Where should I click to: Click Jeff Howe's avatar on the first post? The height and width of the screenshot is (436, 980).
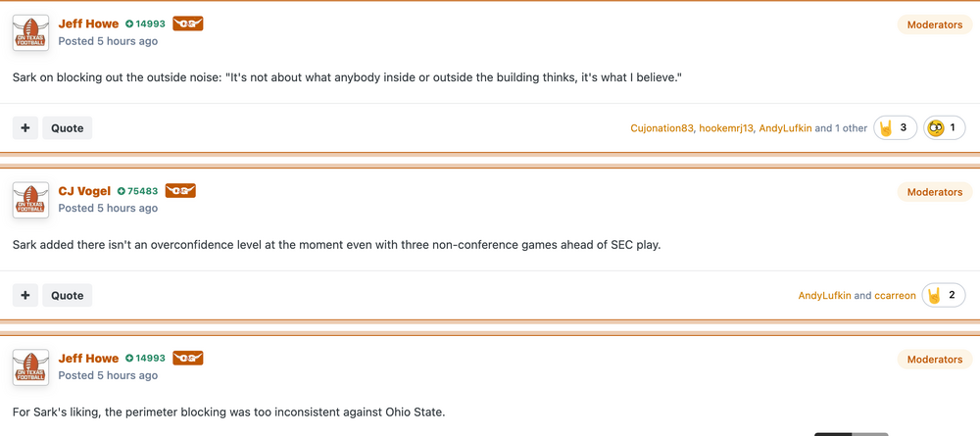tap(30, 32)
